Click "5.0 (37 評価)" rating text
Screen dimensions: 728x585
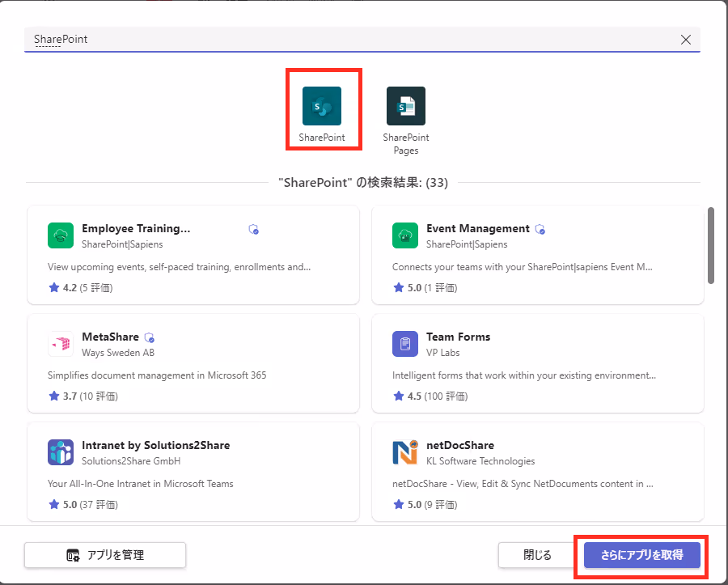(x=91, y=505)
